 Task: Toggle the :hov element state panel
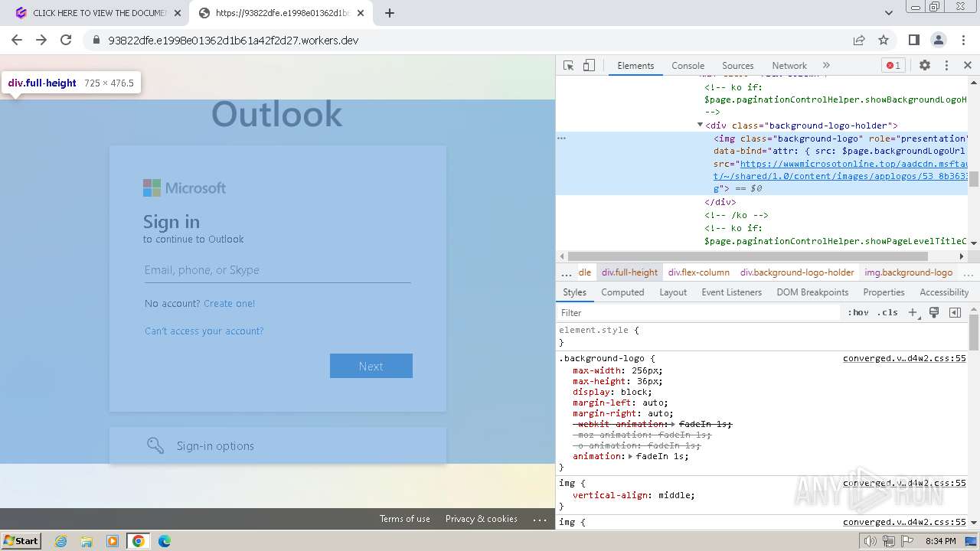[x=858, y=312]
